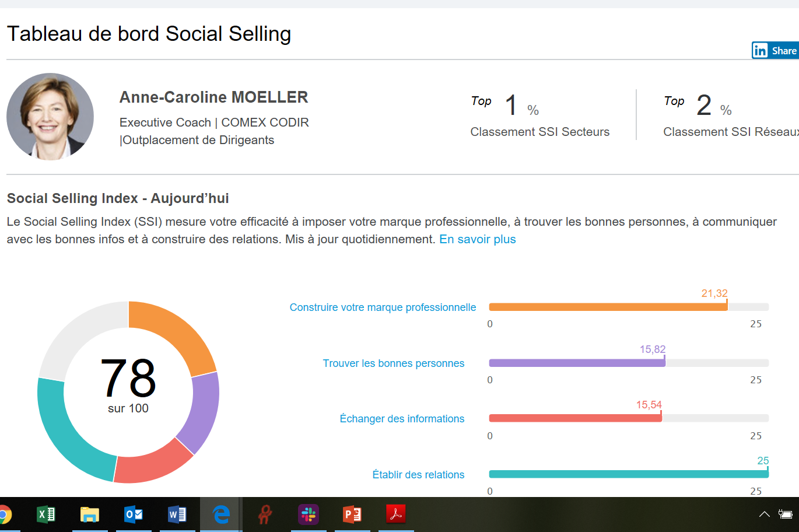The width and height of the screenshot is (799, 532).
Task: Click Social Selling Index - Aujourd'hui heading
Action: tap(118, 198)
